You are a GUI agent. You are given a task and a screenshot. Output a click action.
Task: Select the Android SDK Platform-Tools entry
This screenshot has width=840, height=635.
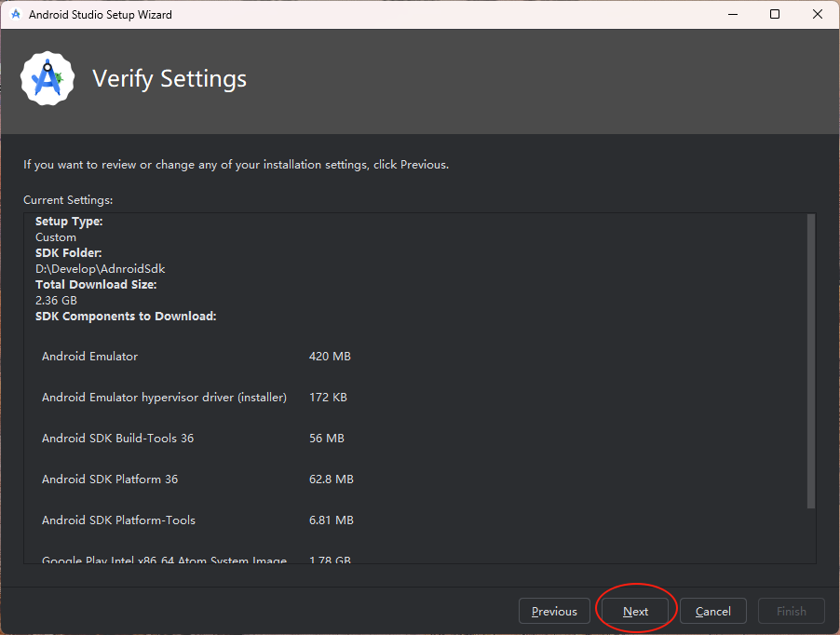click(x=118, y=520)
